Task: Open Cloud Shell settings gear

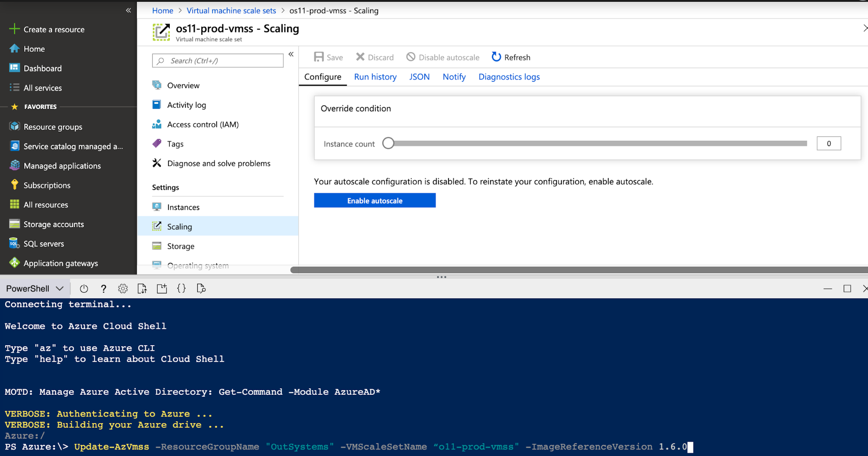Action: pyautogui.click(x=123, y=288)
